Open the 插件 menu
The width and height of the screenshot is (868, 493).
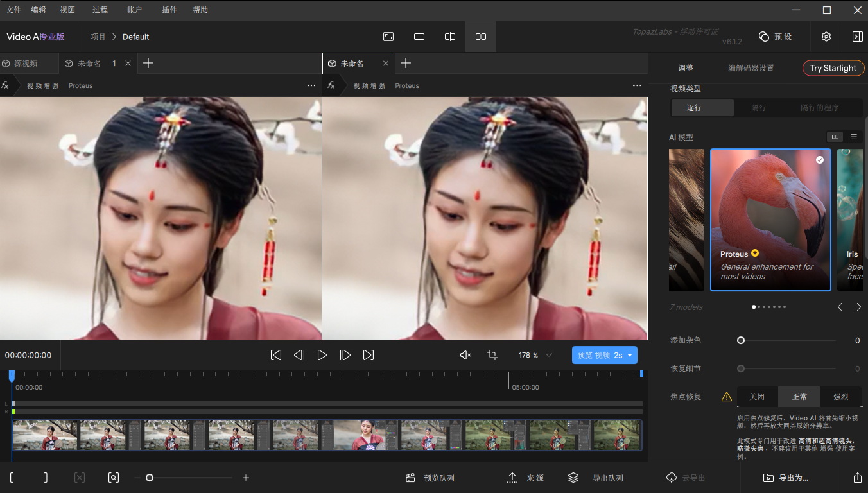pos(169,10)
